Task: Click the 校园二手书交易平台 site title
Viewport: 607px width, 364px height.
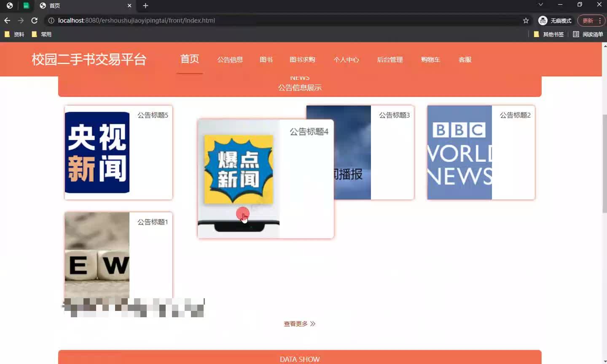Action: pos(89,59)
